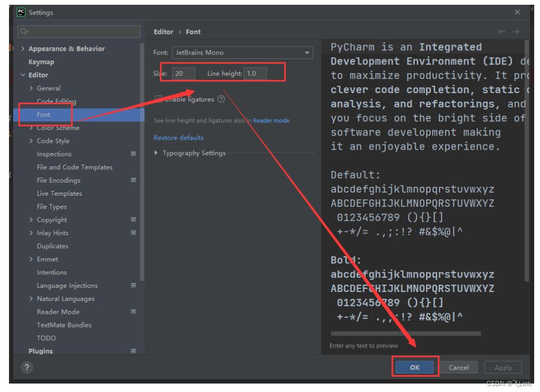Click the help question mark at bottom left
Screen dimensions: 540x392
(26, 368)
